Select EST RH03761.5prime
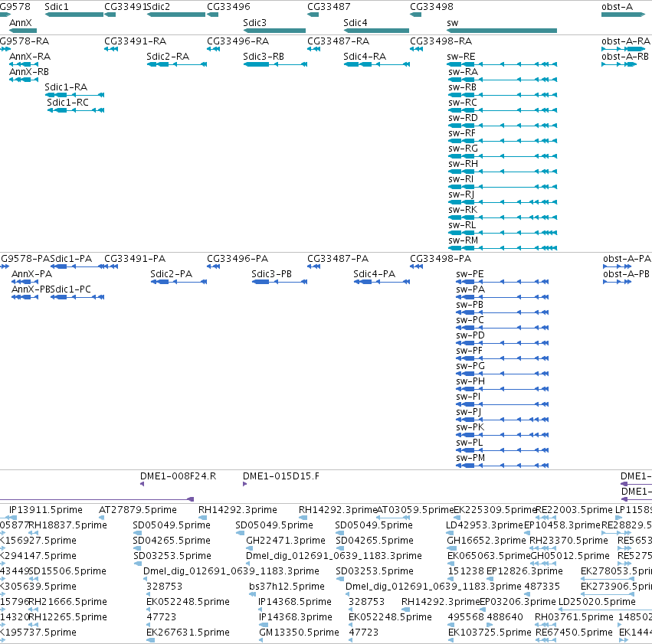 [x=575, y=617]
